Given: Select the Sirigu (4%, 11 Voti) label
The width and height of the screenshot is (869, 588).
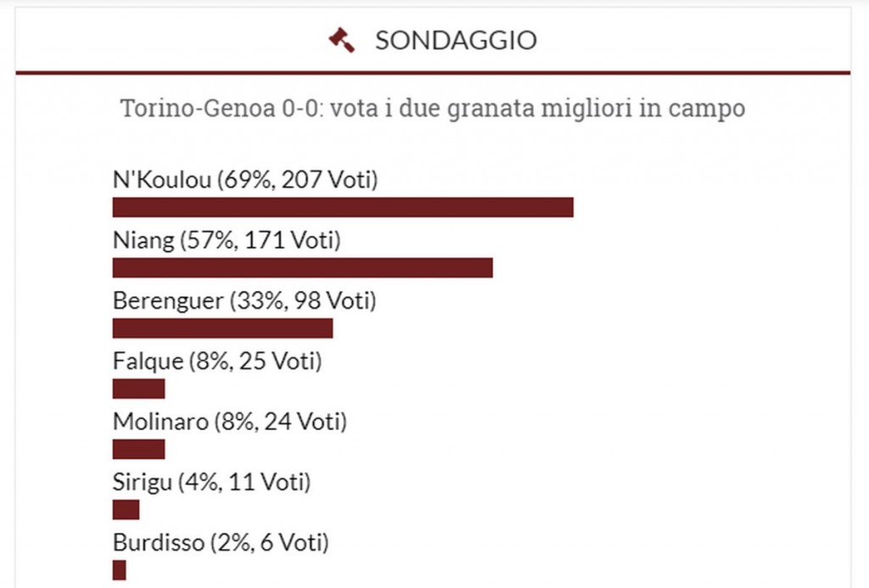Looking at the screenshot, I should click(x=211, y=482).
